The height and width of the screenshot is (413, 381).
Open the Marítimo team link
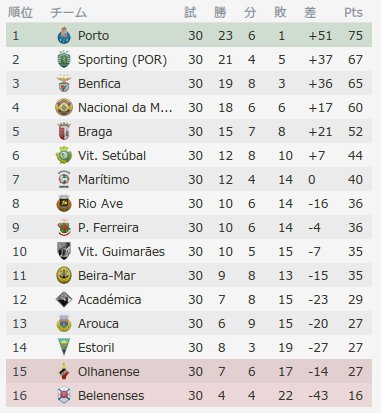point(104,180)
